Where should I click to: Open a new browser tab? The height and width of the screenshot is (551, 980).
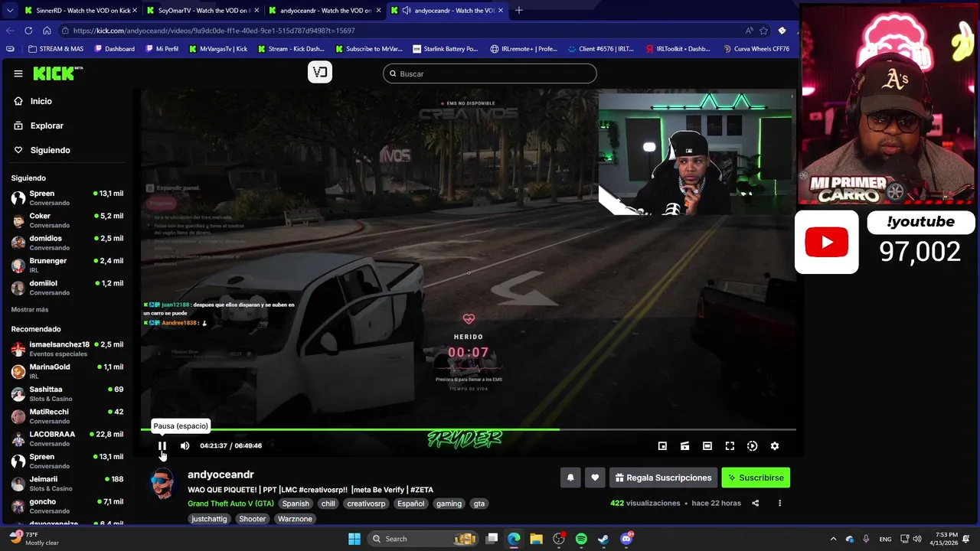(x=518, y=11)
